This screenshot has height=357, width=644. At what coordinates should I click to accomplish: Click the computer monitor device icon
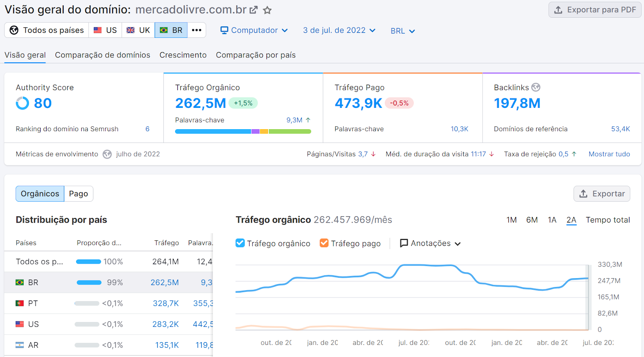tap(224, 30)
